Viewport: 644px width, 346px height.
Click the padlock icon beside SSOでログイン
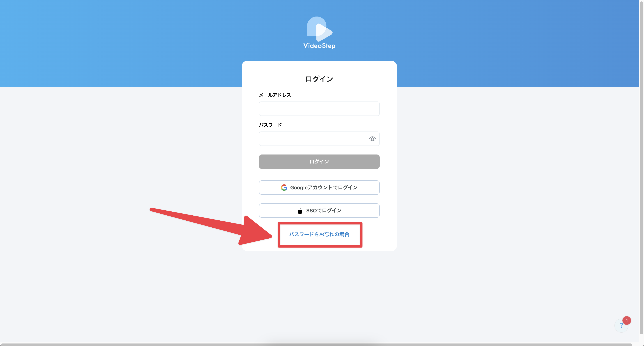click(300, 211)
